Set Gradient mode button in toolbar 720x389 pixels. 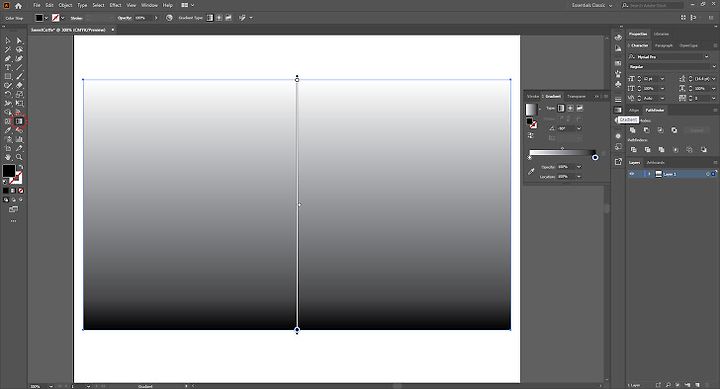tap(13, 191)
